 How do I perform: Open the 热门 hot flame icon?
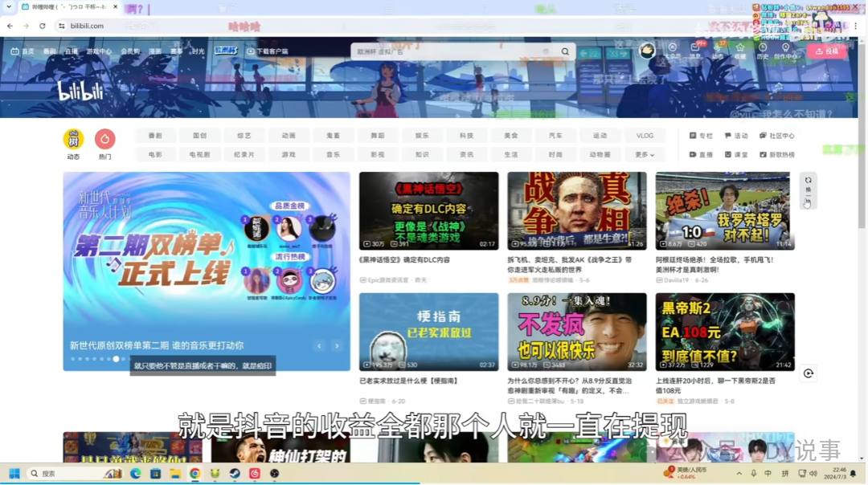click(104, 139)
